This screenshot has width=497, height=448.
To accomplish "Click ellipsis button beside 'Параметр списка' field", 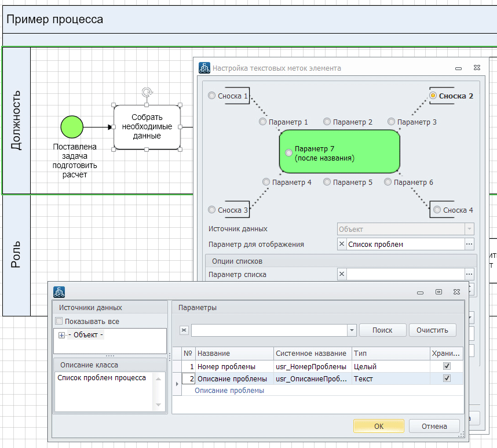I will point(469,275).
